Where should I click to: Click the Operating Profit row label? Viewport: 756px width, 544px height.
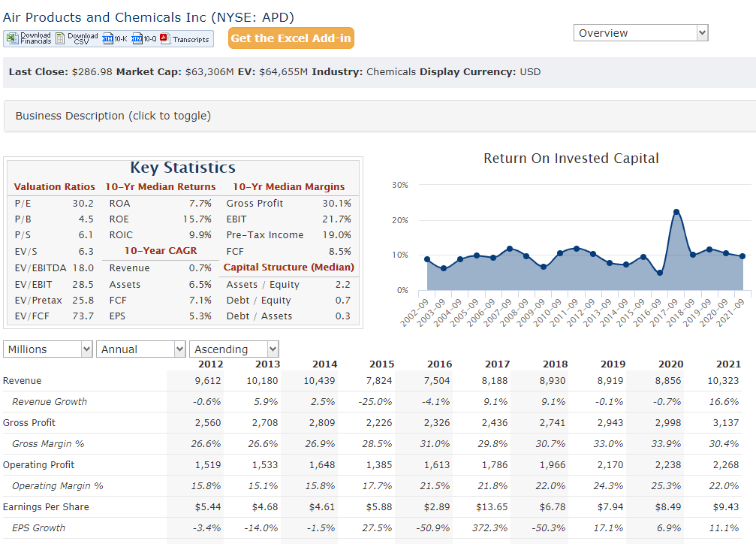pos(38,465)
